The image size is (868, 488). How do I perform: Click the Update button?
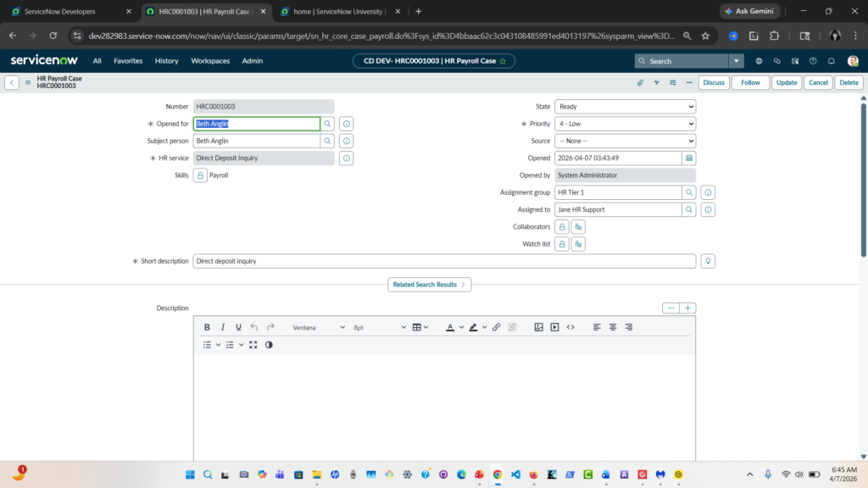[x=787, y=82]
